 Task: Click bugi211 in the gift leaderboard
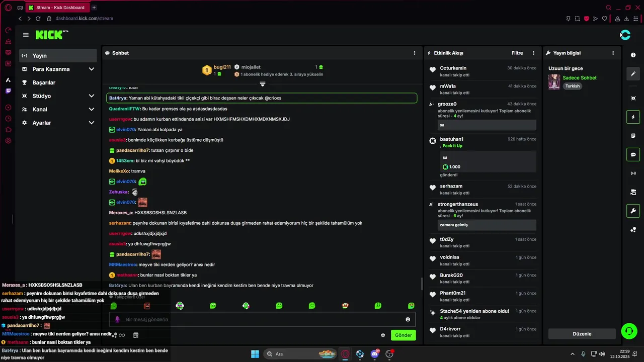pyautogui.click(x=222, y=67)
